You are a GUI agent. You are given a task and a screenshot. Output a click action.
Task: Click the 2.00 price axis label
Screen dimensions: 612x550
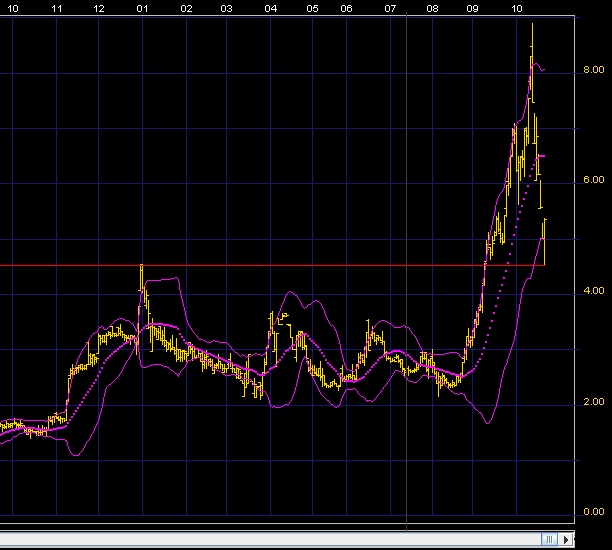pyautogui.click(x=594, y=401)
